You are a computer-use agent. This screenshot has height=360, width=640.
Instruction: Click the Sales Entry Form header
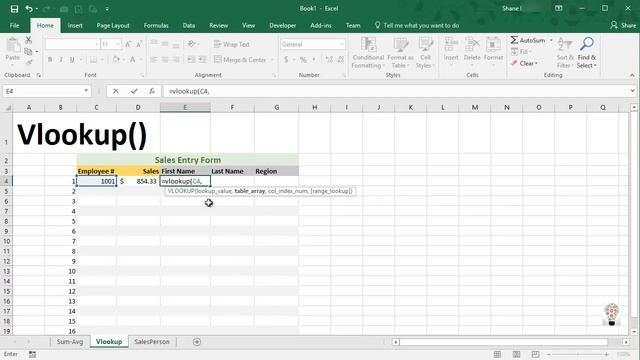(x=188, y=160)
